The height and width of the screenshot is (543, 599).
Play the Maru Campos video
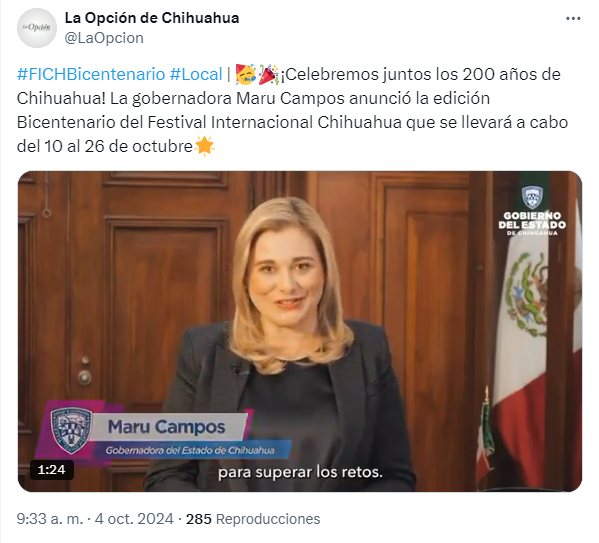click(x=300, y=331)
